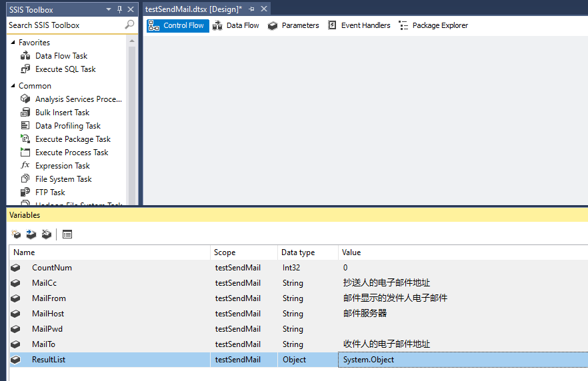Screen dimensions: 588x381
Task: Click the MailTo value 收件人的电子邮件地址
Action: click(x=387, y=344)
